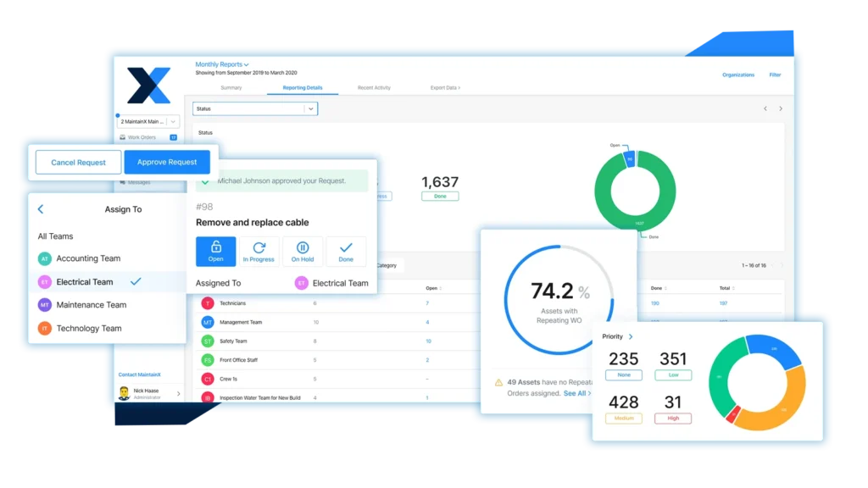Mark work order as Done
868x488 pixels.
tap(346, 251)
